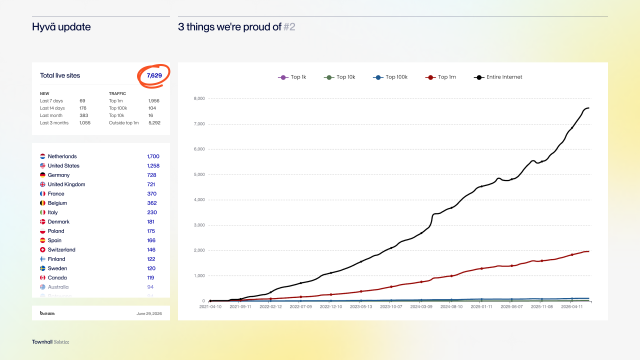Toggle the Top 1k legend series
Screen dimensions: 640x360
pos(292,77)
